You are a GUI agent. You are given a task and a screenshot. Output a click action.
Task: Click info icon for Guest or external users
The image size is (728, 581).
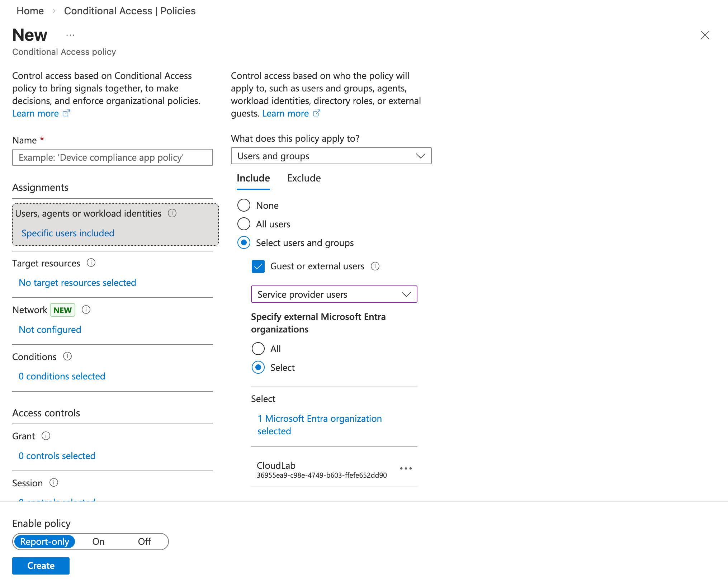coord(375,266)
